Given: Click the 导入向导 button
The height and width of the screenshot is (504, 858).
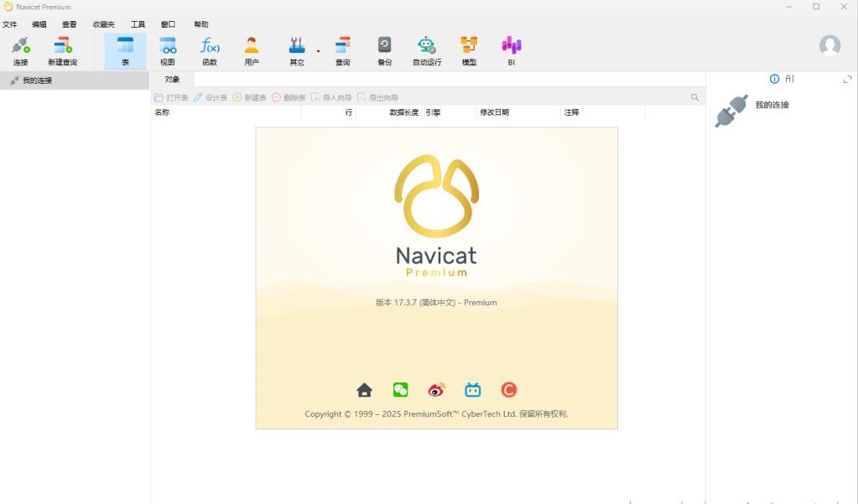Looking at the screenshot, I should (331, 97).
